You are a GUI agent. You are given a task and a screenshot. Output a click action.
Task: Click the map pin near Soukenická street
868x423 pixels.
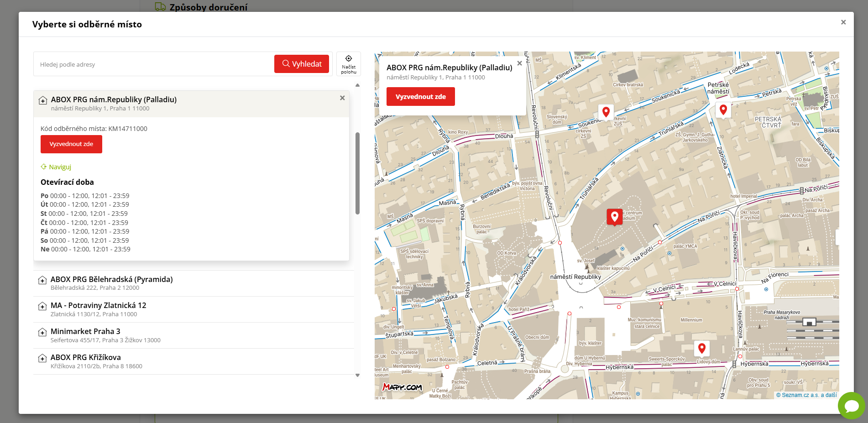click(606, 112)
